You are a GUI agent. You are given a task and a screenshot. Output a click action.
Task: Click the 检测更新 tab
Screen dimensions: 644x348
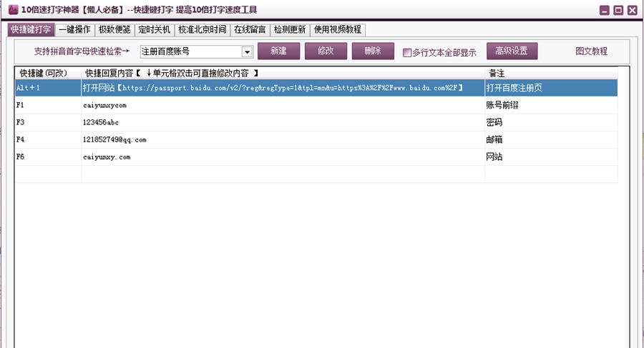[290, 29]
